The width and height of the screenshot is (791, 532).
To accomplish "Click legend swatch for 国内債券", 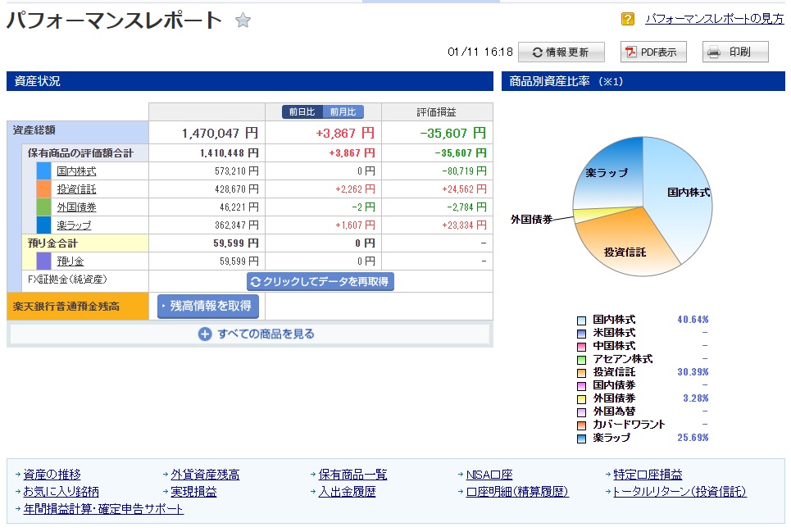I will click(x=581, y=386).
